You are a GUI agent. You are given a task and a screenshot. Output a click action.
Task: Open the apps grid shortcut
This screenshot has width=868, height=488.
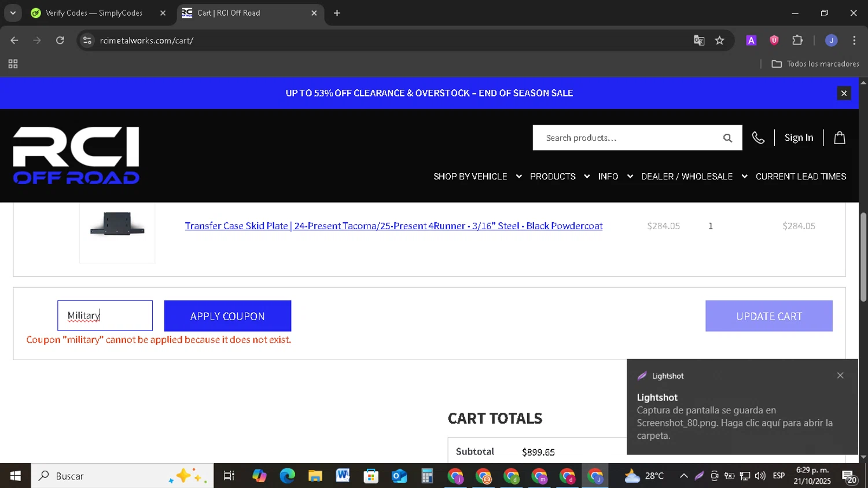coord(13,64)
